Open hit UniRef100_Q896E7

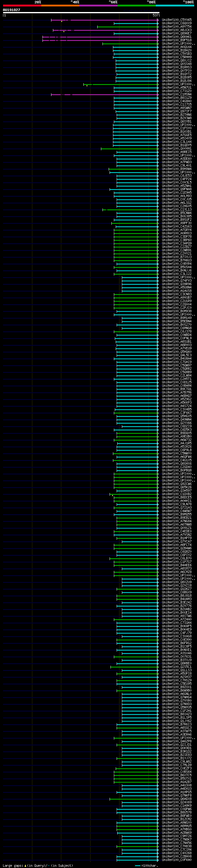pyautogui.click(x=176, y=33)
